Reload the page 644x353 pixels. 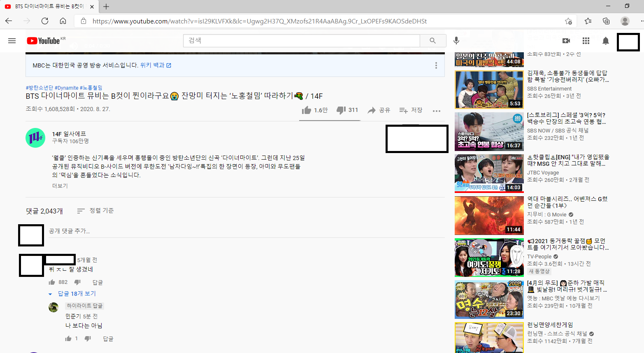coord(45,21)
